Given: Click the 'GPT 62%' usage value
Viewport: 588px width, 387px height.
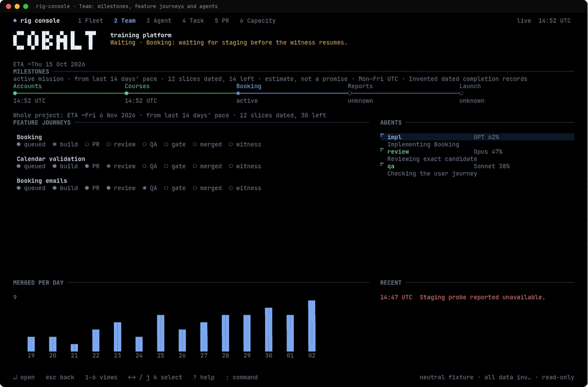Looking at the screenshot, I should click(x=486, y=137).
